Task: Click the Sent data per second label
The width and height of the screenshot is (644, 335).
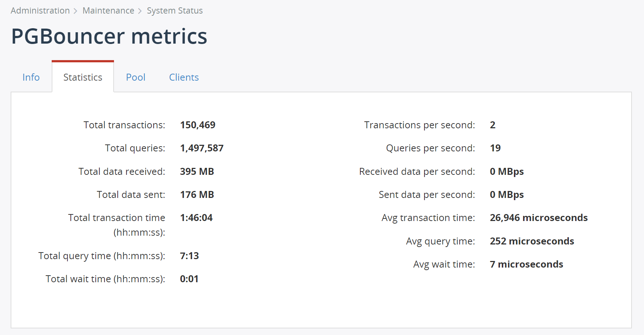Action: [427, 195]
